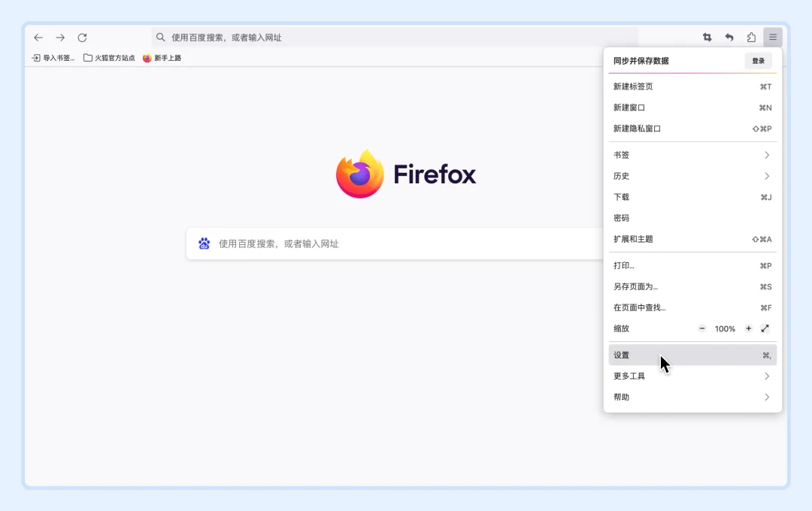Expand the 更多工具 submenu
The width and height of the screenshot is (812, 511).
pos(692,376)
